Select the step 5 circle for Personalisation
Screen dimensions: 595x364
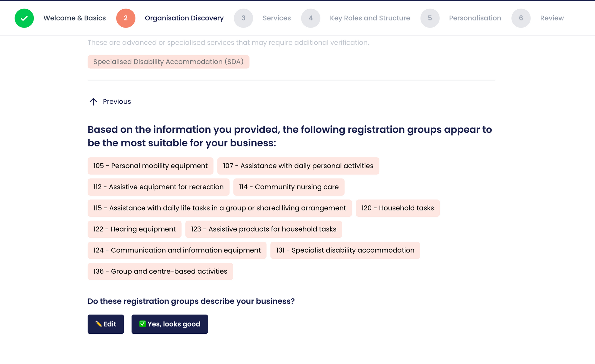pos(430,18)
